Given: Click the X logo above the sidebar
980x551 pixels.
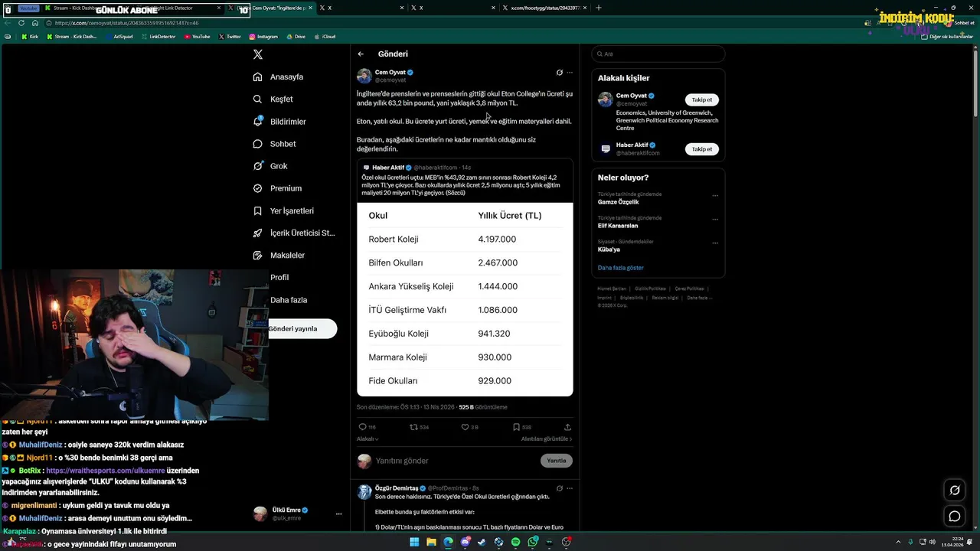Looking at the screenshot, I should [x=258, y=54].
